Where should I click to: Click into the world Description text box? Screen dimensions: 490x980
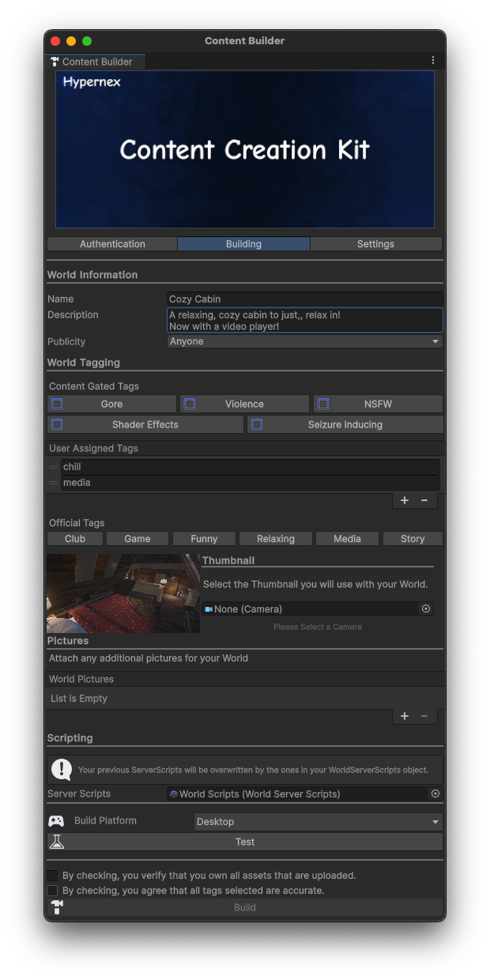coord(305,320)
